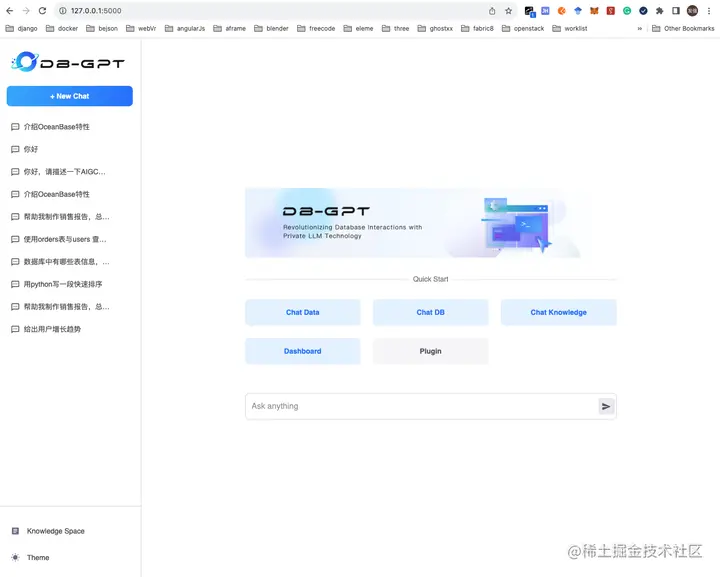This screenshot has height=577, width=720.
Task: Click the red square extension icon
Action: point(610,11)
